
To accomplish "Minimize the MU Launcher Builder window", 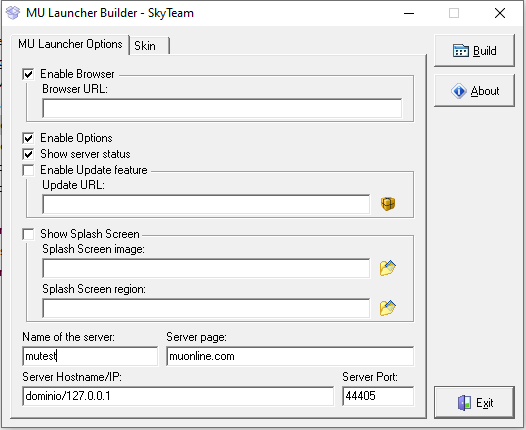I will pyautogui.click(x=409, y=13).
